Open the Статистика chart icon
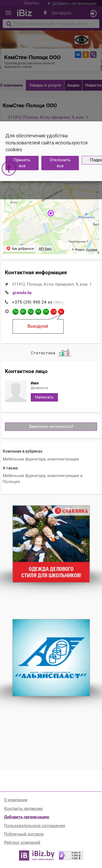This screenshot has height=868, width=102. (64, 353)
